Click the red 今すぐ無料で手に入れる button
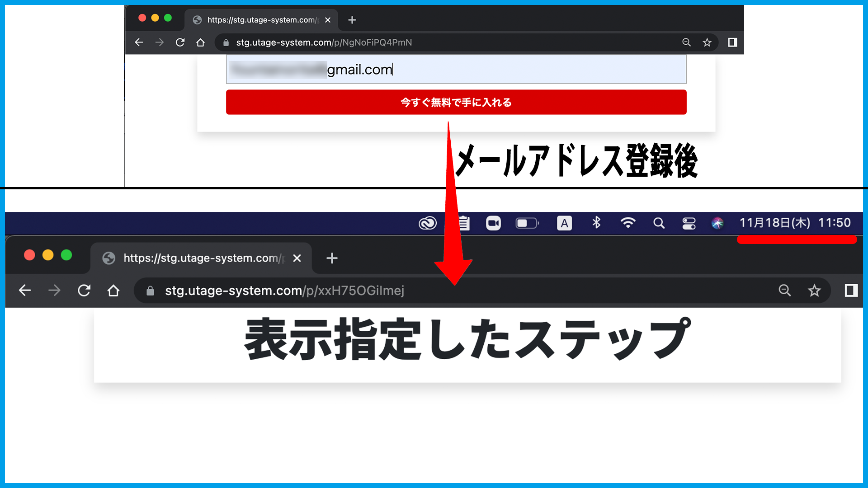This screenshot has width=868, height=488. pyautogui.click(x=456, y=102)
